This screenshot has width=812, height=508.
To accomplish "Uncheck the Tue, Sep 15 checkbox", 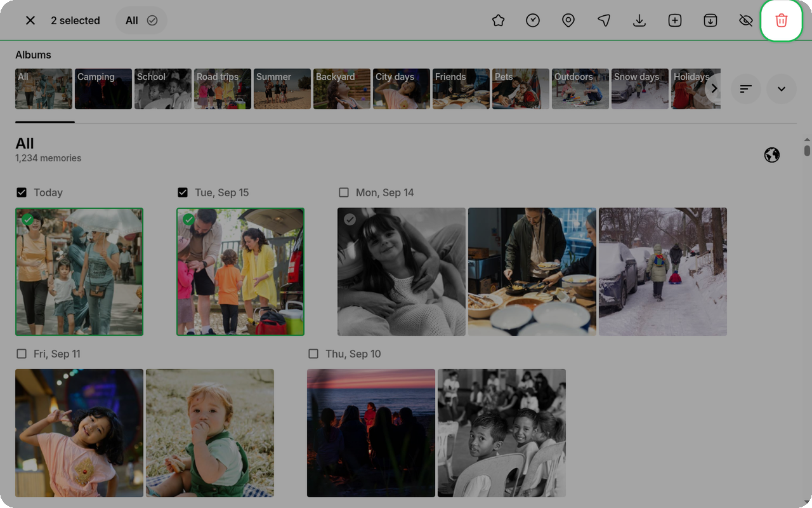I will tap(183, 192).
